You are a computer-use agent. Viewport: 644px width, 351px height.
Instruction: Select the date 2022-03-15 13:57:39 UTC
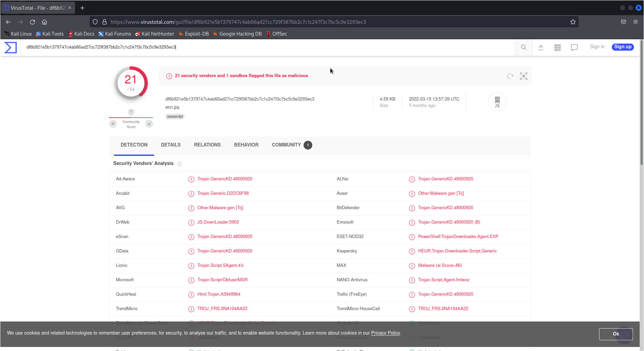[x=434, y=99]
